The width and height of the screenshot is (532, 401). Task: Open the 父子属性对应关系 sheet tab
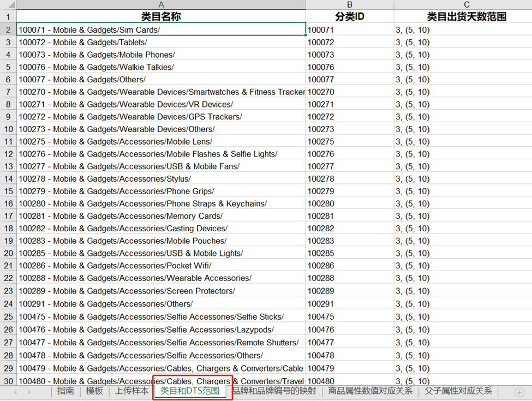[x=458, y=391]
